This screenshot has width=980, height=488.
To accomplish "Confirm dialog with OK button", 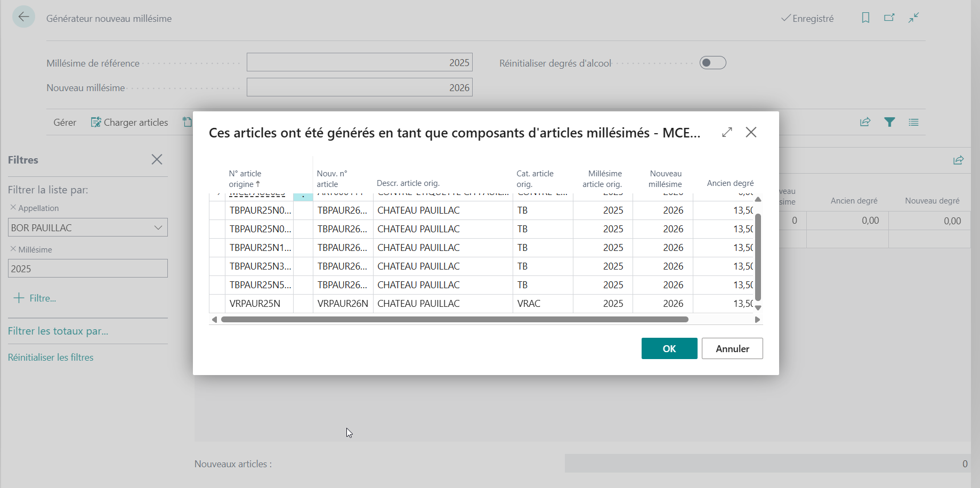I will click(x=669, y=348).
